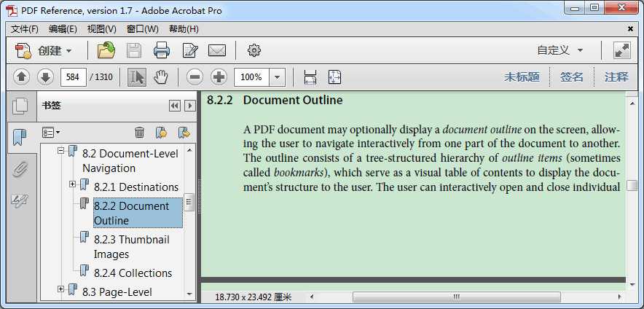The width and height of the screenshot is (644, 309).
Task: Click the fit width scrolling icon
Action: tap(310, 77)
